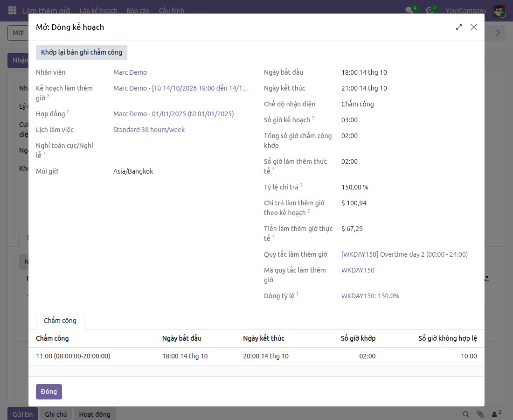Viewport: 513px width, 420px height.
Task: Click Khớp lại bản ghi chấm công button
Action: coord(82,52)
